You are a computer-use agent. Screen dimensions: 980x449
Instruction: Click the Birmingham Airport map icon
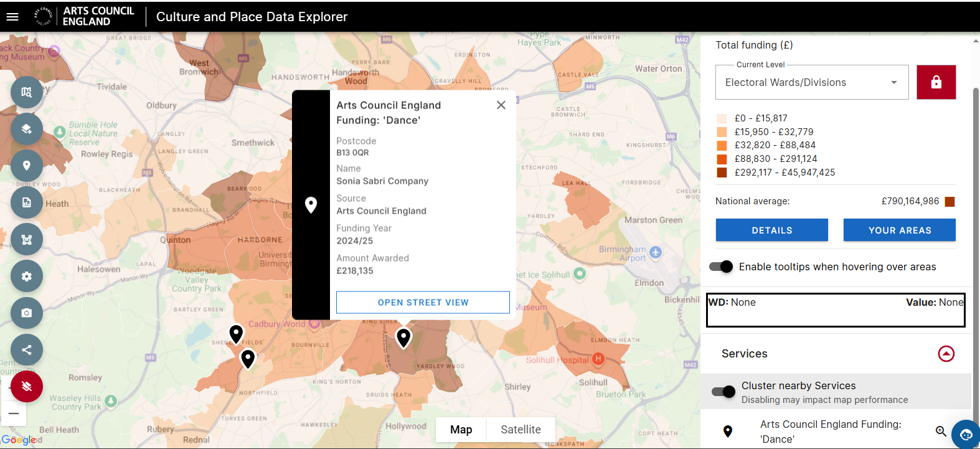tap(655, 252)
